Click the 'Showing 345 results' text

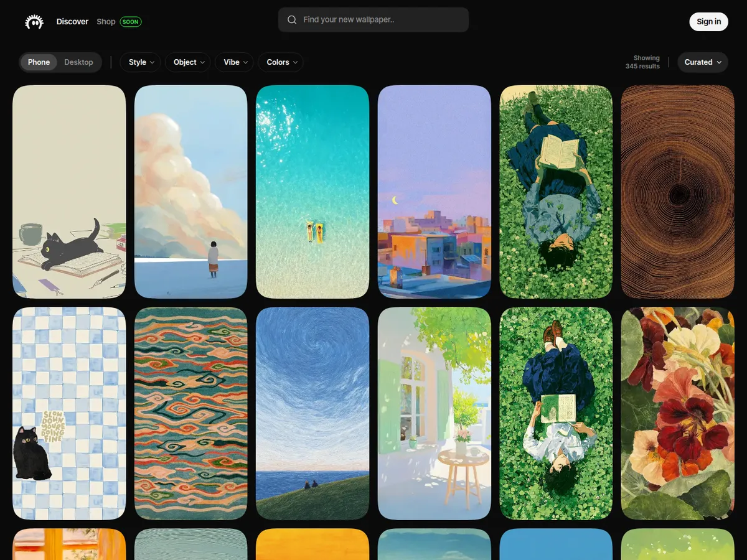[x=642, y=62]
